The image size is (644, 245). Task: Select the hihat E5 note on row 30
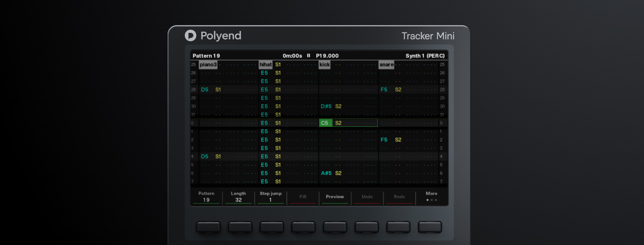264,106
